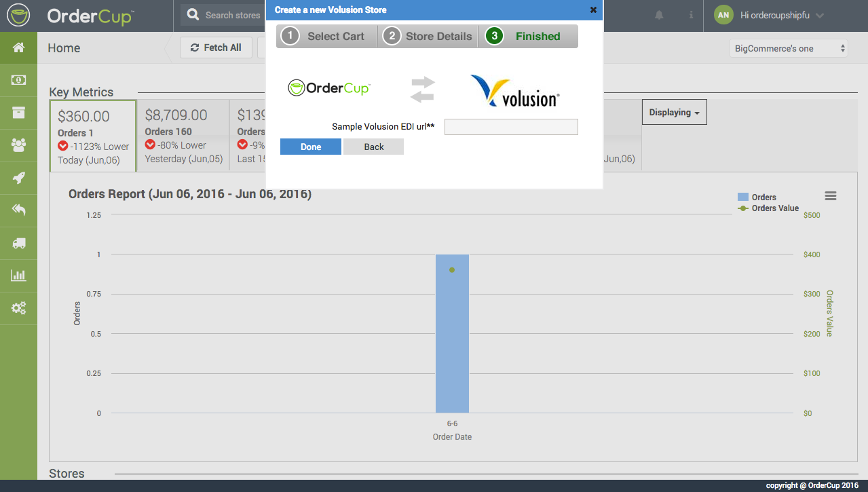Click the copyright @ OrderCup 2016 text

[813, 485]
